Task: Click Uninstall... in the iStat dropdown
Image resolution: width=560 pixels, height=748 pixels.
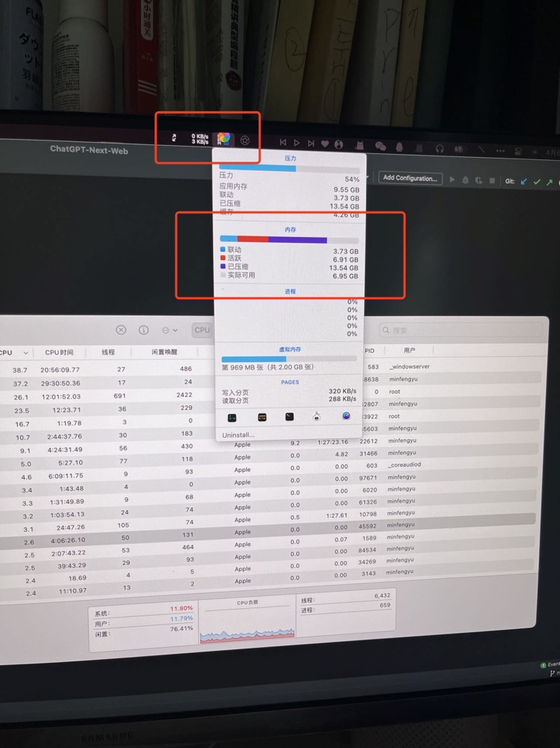Action: 239,435
